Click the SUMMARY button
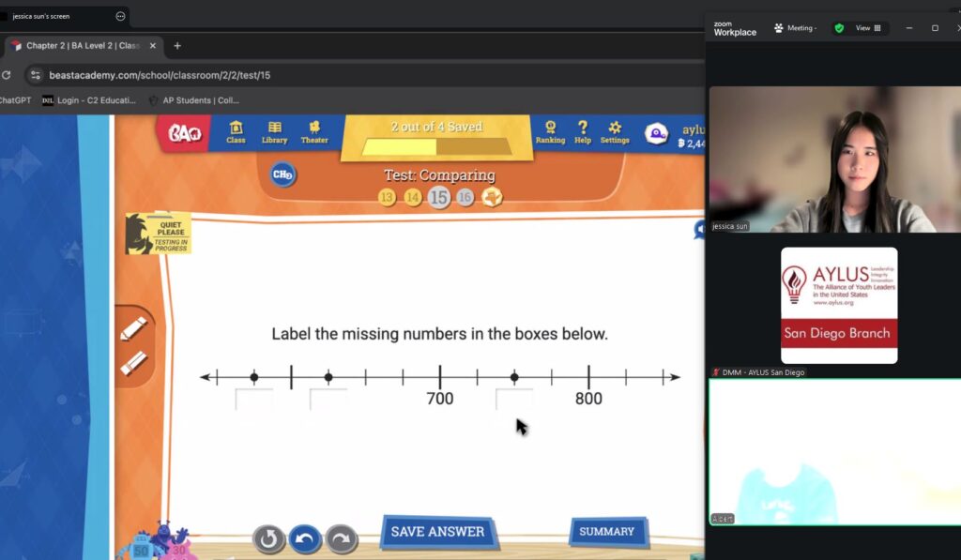 pyautogui.click(x=607, y=532)
